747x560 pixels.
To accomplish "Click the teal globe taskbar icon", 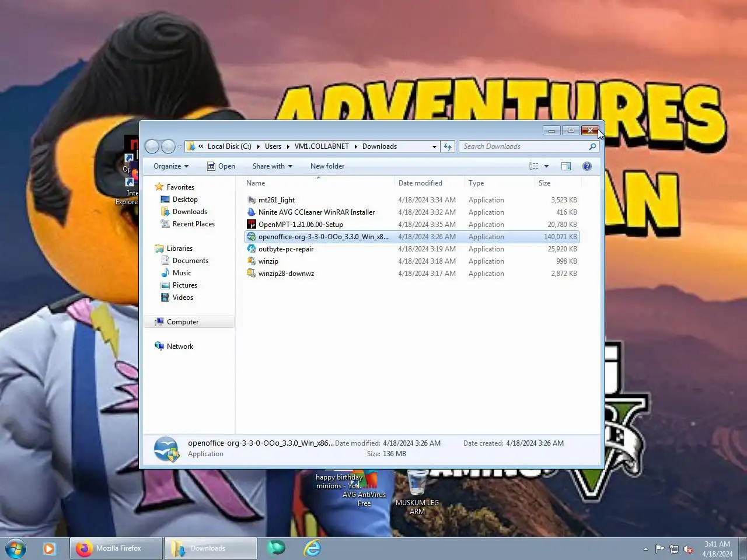I will click(276, 548).
